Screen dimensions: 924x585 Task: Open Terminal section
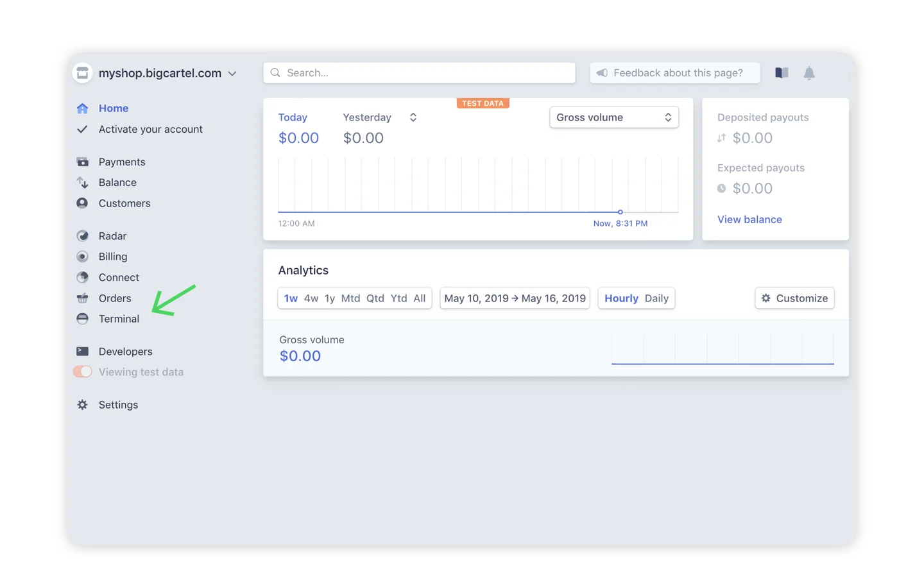coord(119,319)
